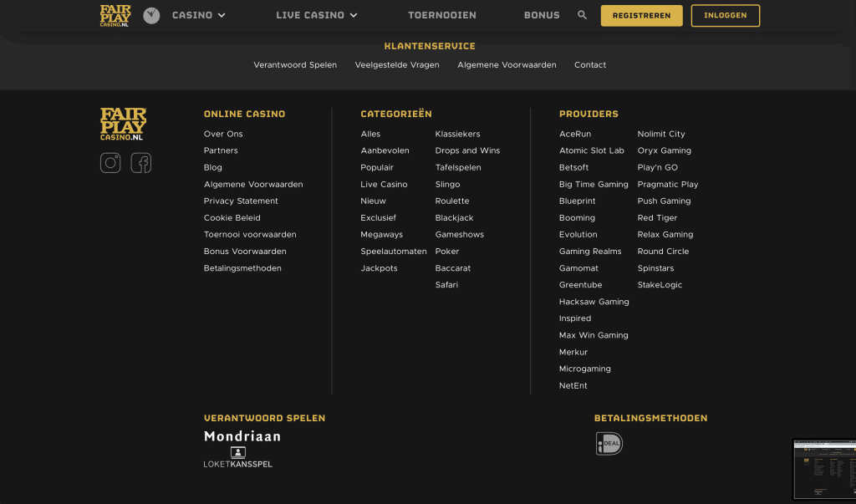Screen dimensions: 856x504
Task: Select the Klassiekers category
Action: tap(457, 134)
